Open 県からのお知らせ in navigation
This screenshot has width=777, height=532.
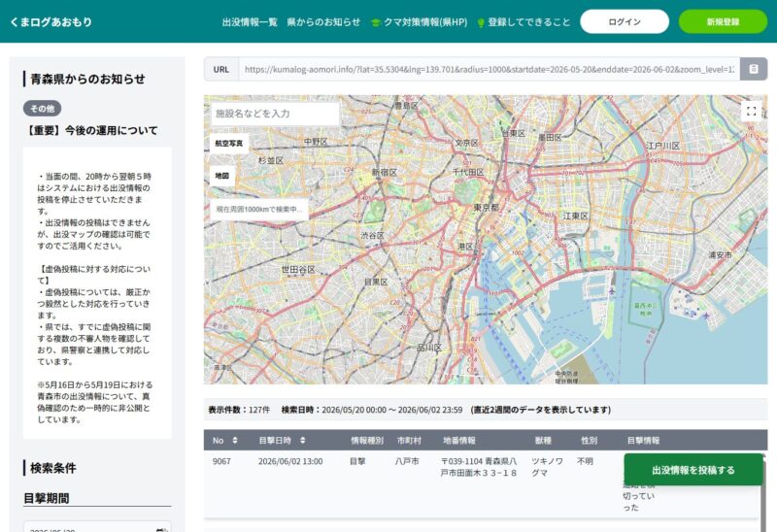point(323,21)
